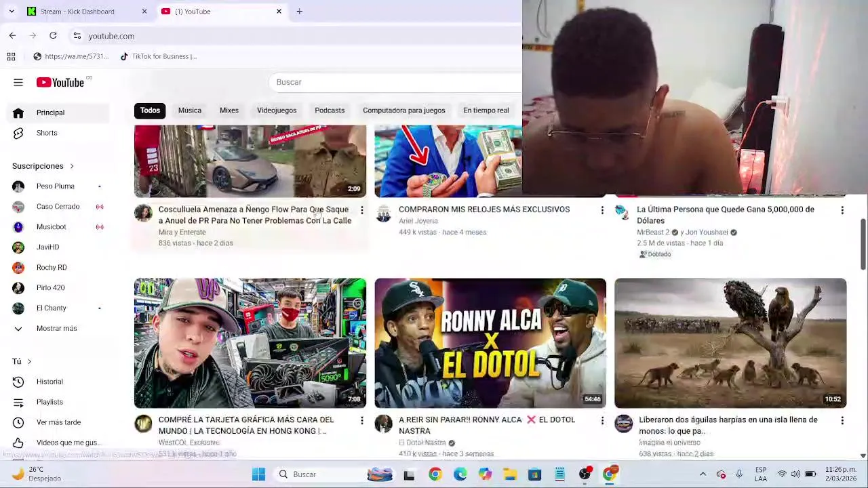Open wa.me bookmark link
868x488 pixels.
[x=71, y=56]
